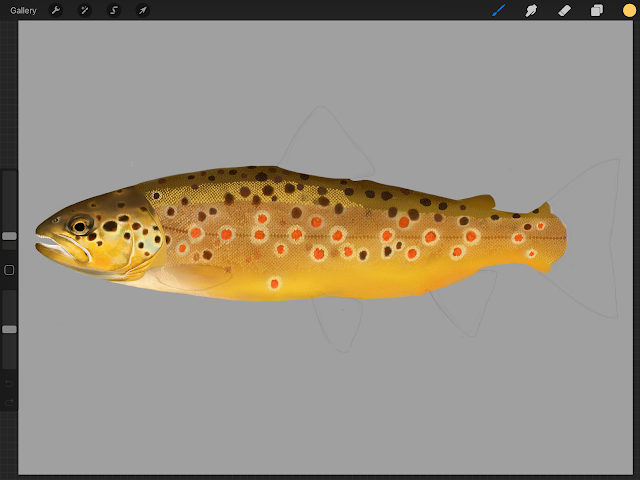This screenshot has width=640, height=480.
Task: Tap the square Modify button in sidebar
Action: [9, 270]
